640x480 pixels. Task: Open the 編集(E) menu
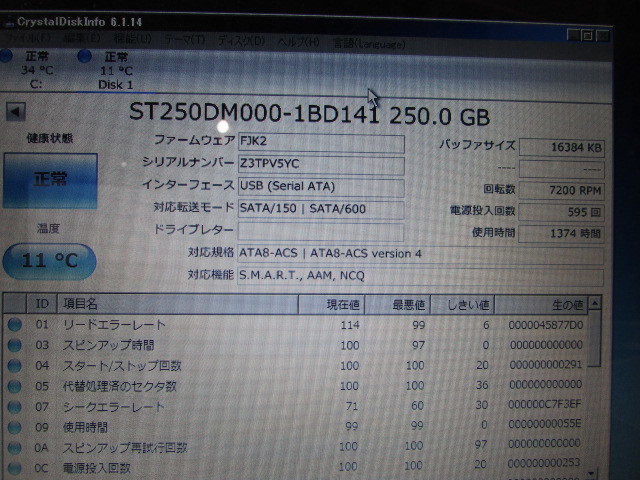[82, 39]
